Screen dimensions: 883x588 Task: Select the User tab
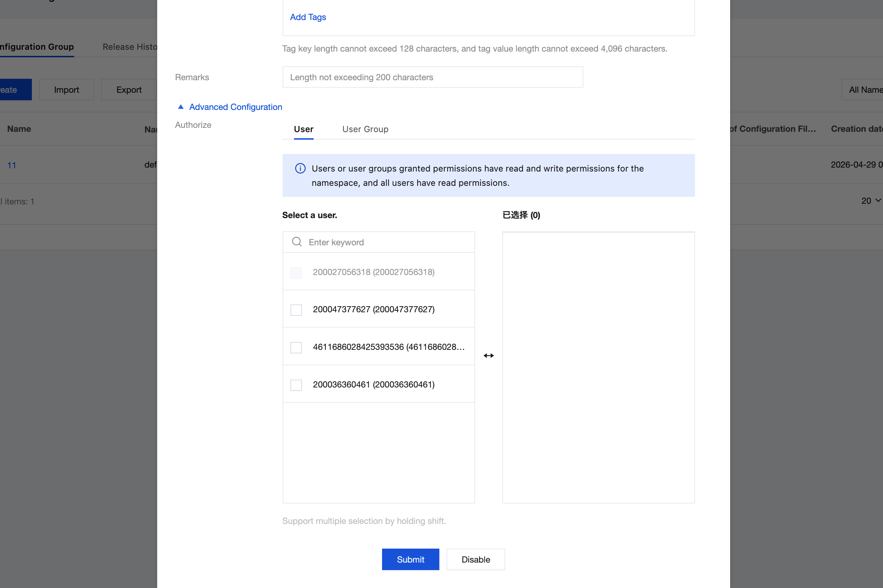pyautogui.click(x=303, y=129)
